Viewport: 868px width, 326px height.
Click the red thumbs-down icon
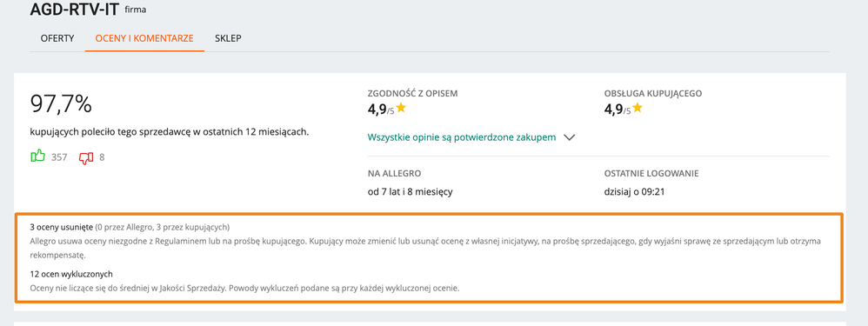(86, 157)
